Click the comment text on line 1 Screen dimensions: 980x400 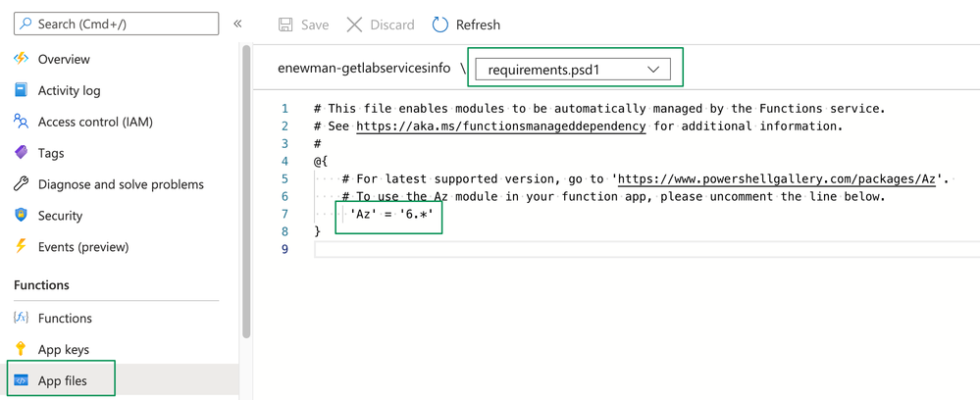(x=600, y=108)
